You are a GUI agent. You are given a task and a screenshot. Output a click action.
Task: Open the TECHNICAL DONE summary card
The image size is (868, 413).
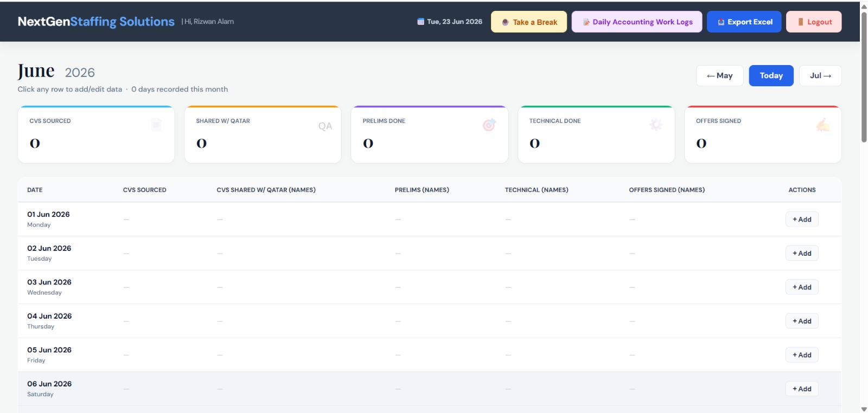(596, 134)
